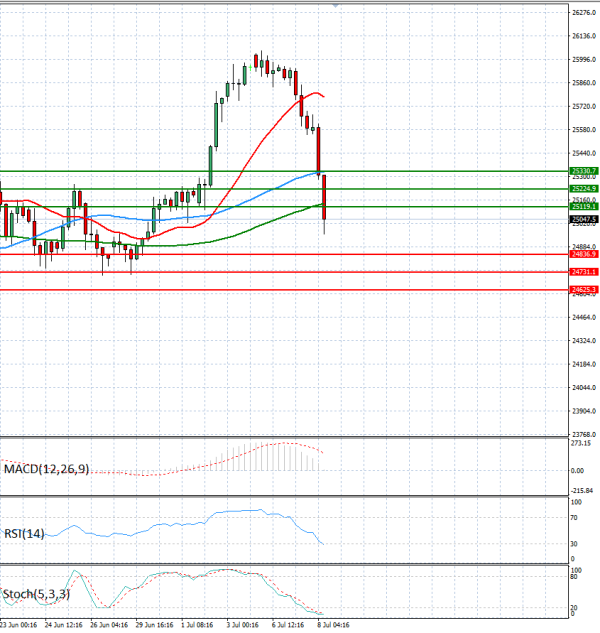Click the 25119.1 green price label
Image resolution: width=600 pixels, height=633 pixels.
tap(584, 207)
